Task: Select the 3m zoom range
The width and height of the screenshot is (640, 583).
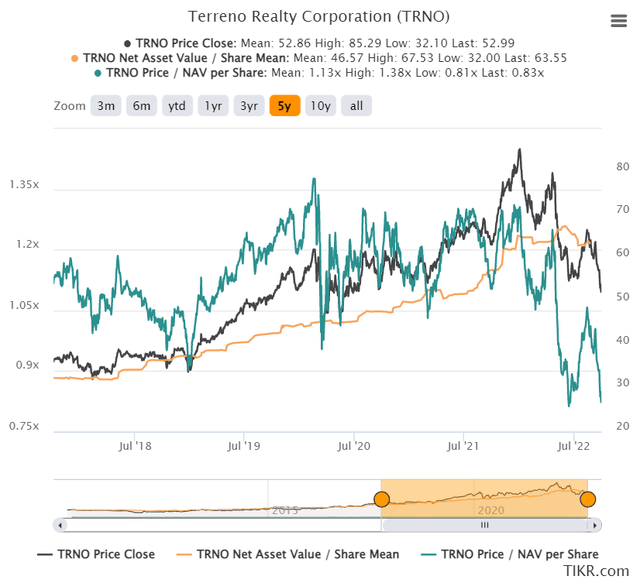Action: point(105,106)
